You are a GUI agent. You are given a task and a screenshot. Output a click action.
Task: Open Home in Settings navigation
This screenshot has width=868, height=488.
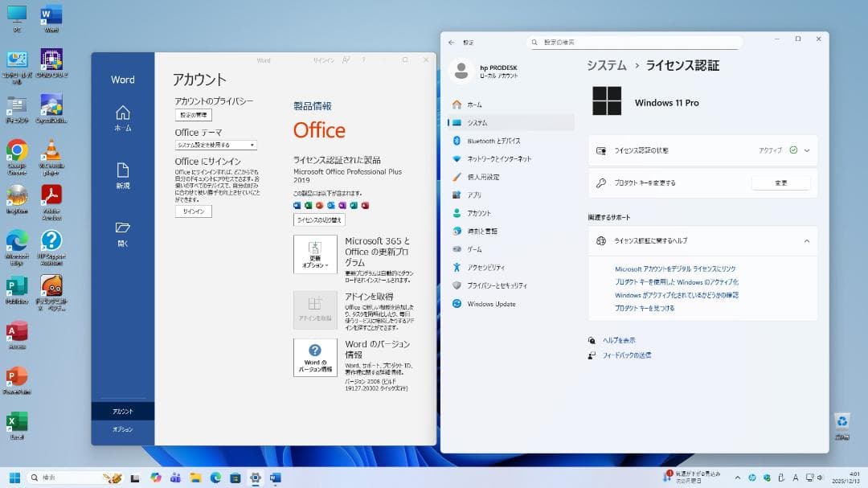click(511, 105)
